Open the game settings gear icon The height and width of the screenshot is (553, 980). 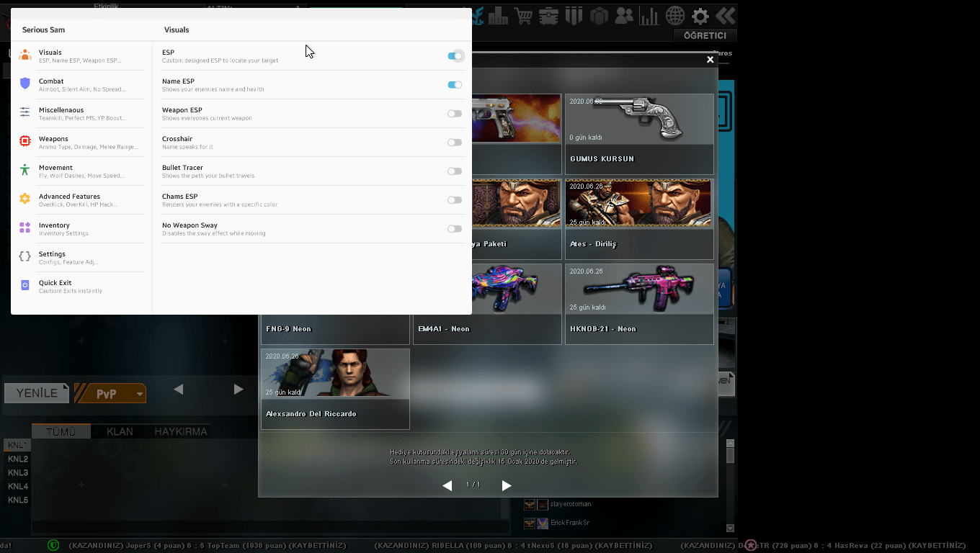tap(700, 15)
